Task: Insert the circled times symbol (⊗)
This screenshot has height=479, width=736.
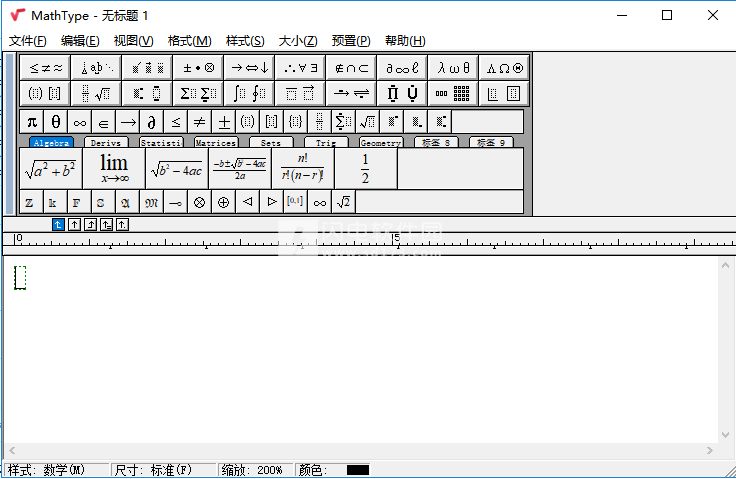Action: pyautogui.click(x=199, y=202)
